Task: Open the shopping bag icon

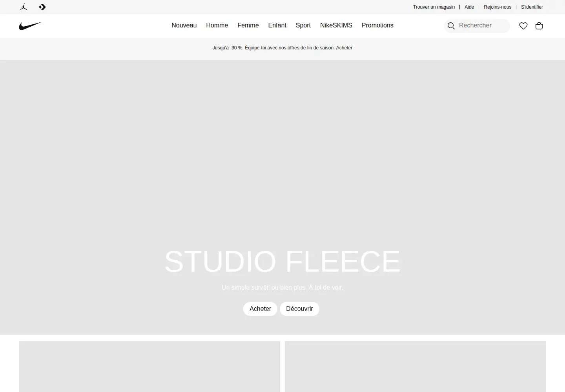Action: (x=539, y=26)
